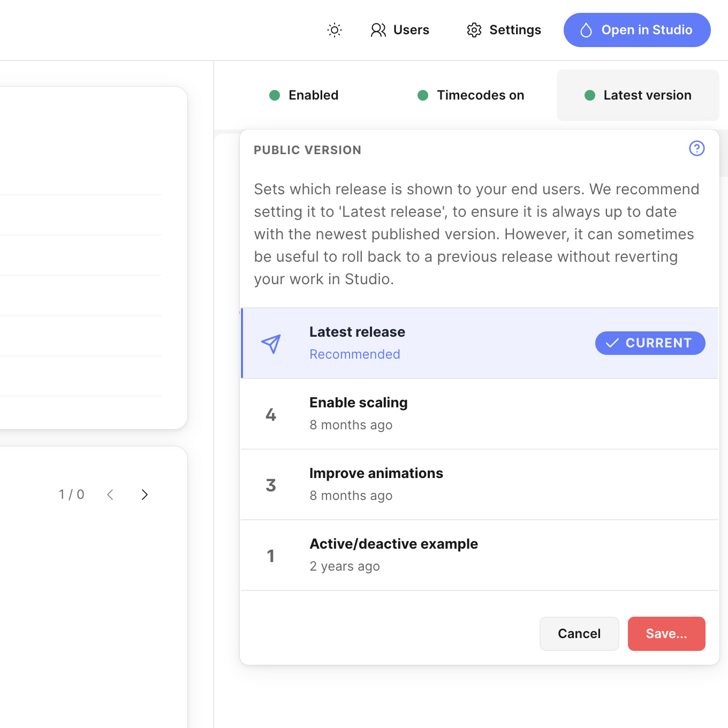Click the green dot beside Latest version
Viewport: 728px width, 728px height.
click(x=590, y=95)
